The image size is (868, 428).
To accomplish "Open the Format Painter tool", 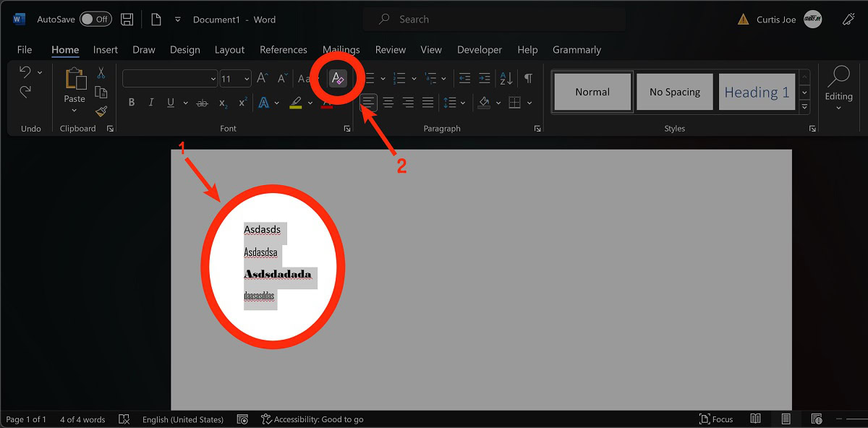I will 101,110.
